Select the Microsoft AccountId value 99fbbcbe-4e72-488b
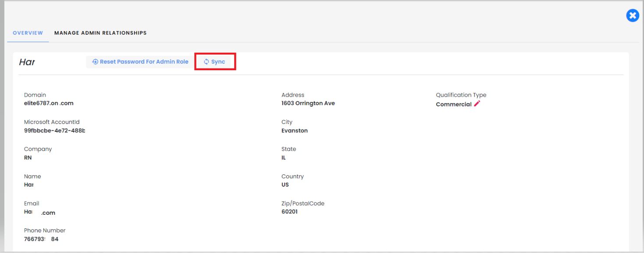The image size is (644, 253). 54,131
